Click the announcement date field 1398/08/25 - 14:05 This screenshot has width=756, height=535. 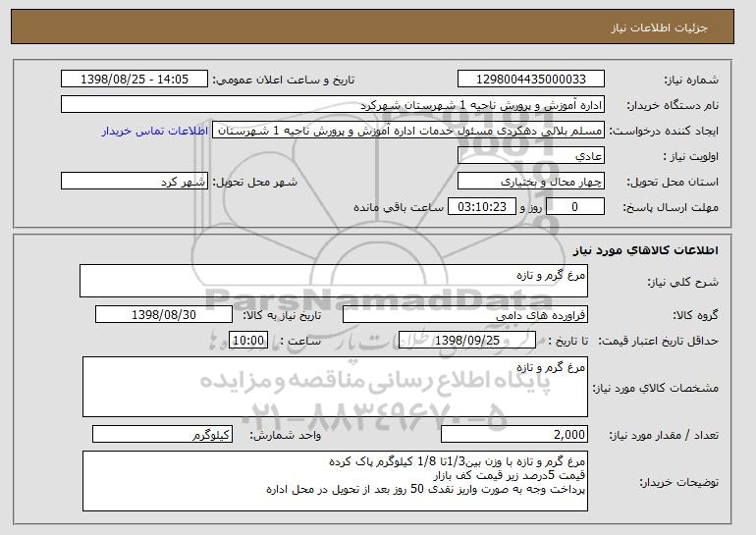click(135, 80)
